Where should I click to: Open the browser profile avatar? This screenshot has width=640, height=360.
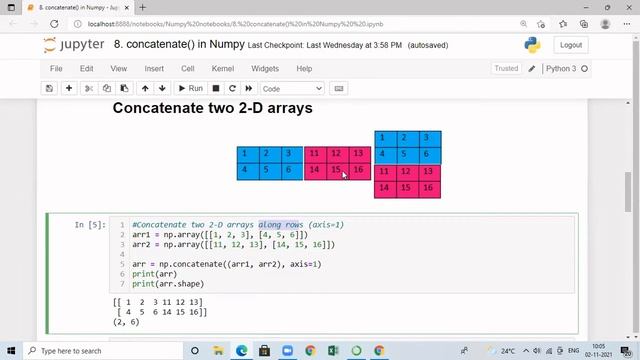(605, 24)
